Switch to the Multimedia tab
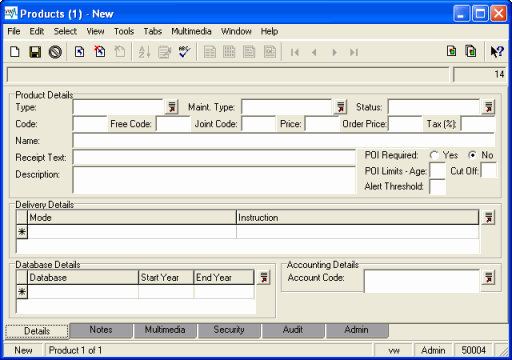The width and height of the screenshot is (512, 360). coord(165,330)
